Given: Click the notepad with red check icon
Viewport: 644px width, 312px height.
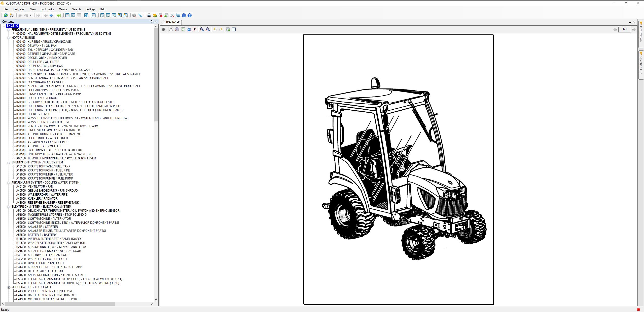Looking at the screenshot, I should pos(161,15).
